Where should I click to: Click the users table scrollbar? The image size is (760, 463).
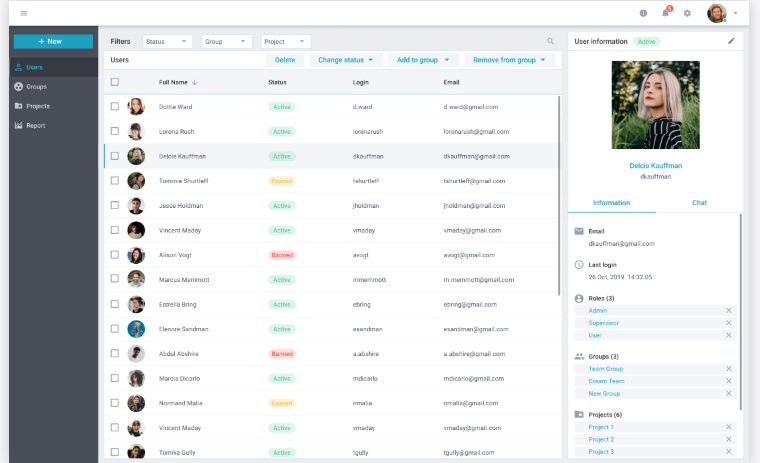pyautogui.click(x=559, y=194)
